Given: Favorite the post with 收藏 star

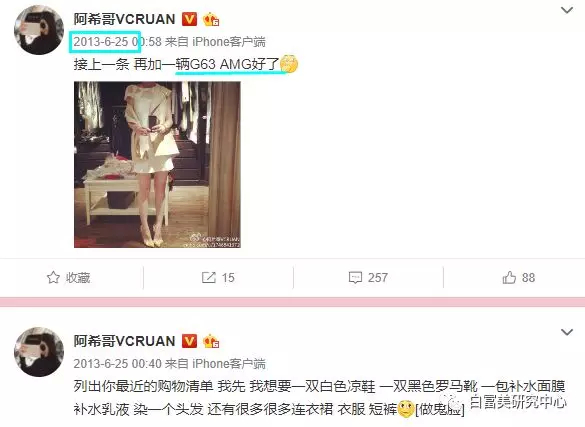Looking at the screenshot, I should coord(69,277).
